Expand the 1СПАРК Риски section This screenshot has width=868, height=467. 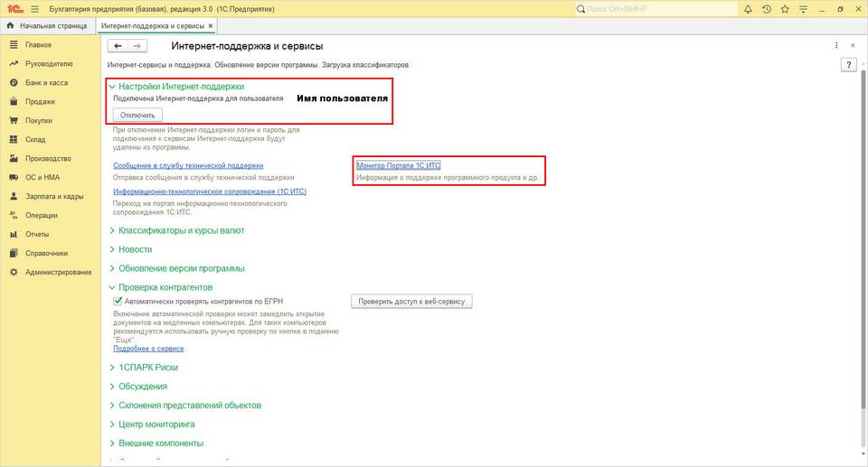click(144, 368)
